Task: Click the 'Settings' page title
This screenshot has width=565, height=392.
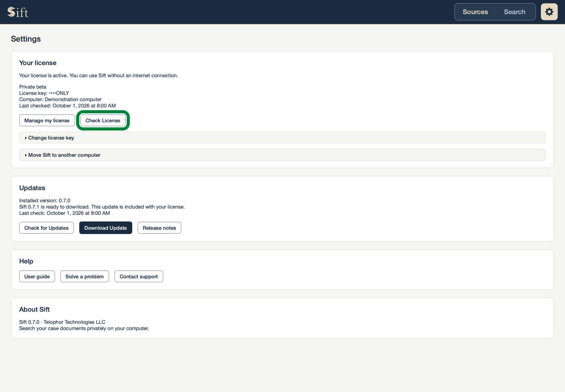Action: pyautogui.click(x=26, y=39)
